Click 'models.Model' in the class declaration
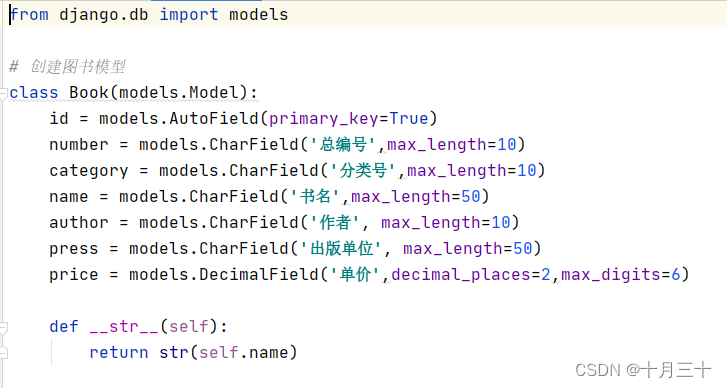The height and width of the screenshot is (388, 727). pos(179,93)
